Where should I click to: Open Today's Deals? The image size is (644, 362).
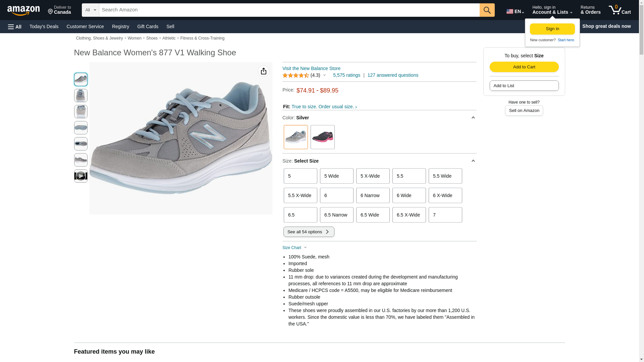click(x=44, y=26)
